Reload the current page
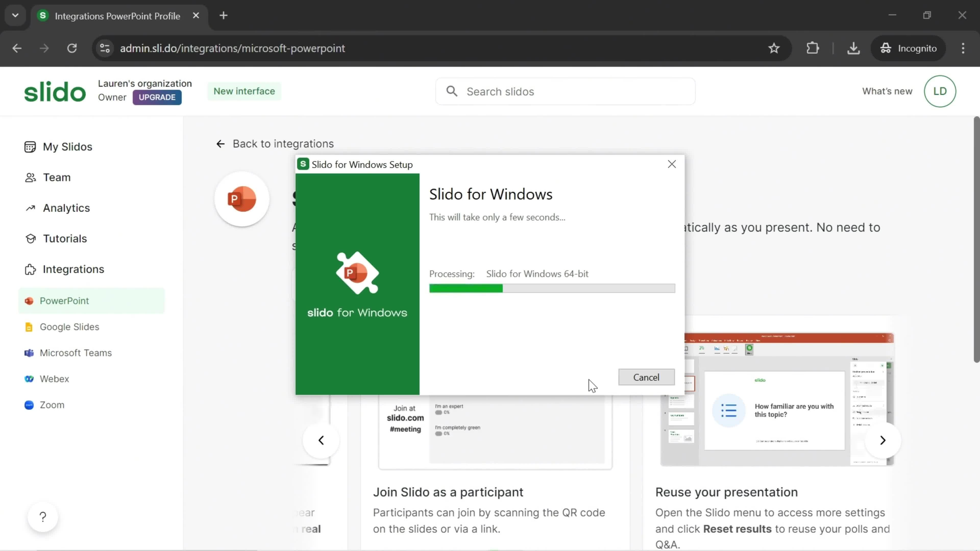The width and height of the screenshot is (980, 551). coord(72,48)
